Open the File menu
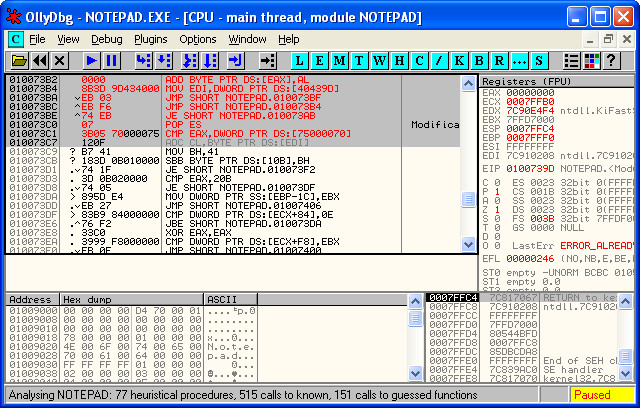Screen dimensions: 640x408 coord(37,40)
